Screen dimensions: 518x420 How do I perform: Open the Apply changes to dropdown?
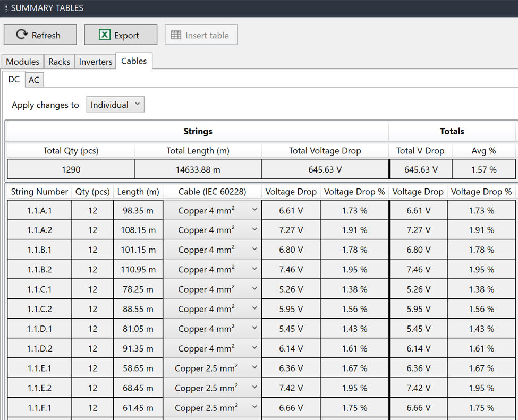coord(115,105)
